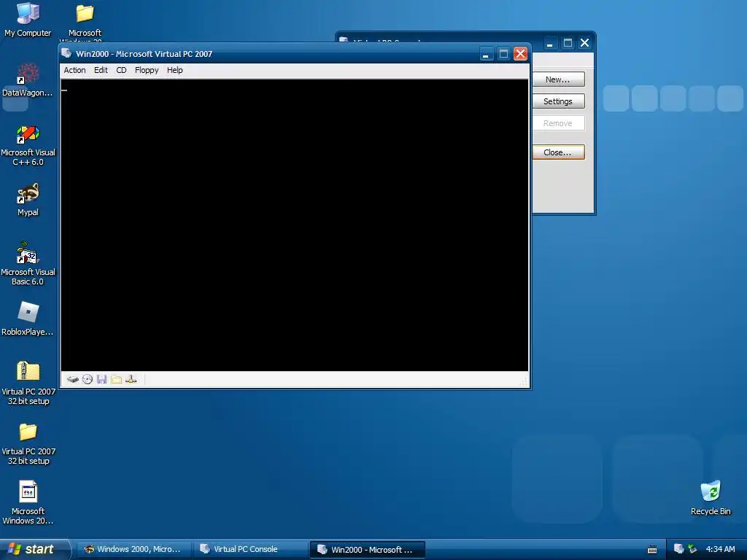Click the floppy disk icon in status bar

(x=101, y=379)
